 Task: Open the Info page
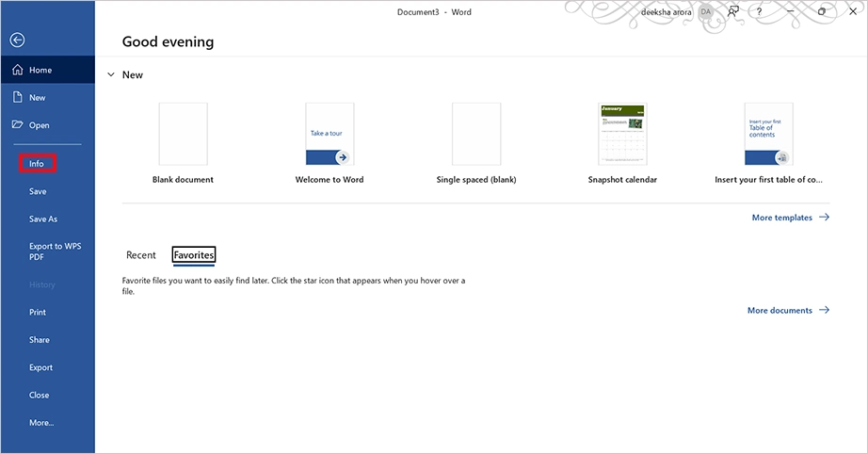[37, 163]
